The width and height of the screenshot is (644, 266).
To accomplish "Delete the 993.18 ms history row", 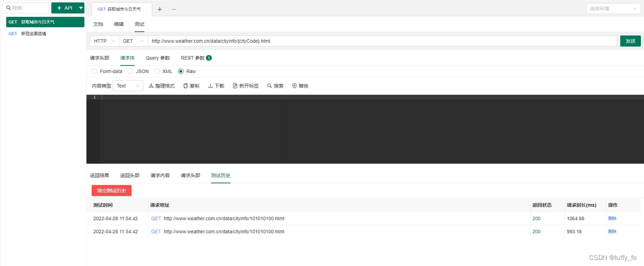I will point(612,231).
